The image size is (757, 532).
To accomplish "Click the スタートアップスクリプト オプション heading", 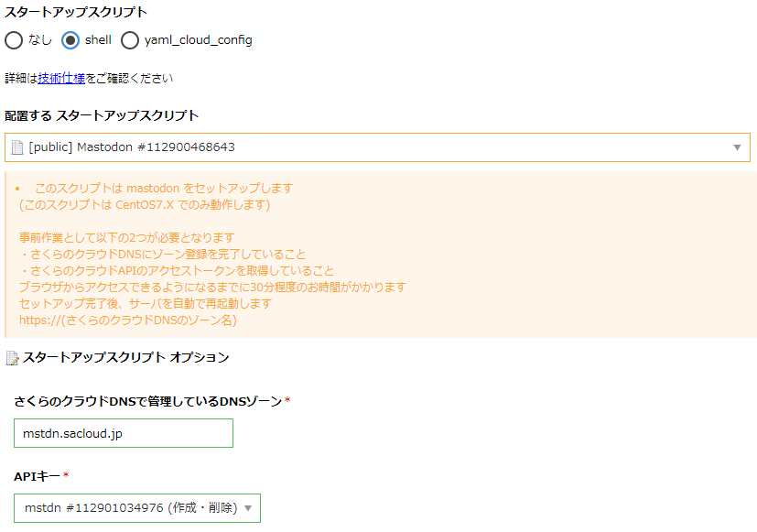I will [x=125, y=358].
